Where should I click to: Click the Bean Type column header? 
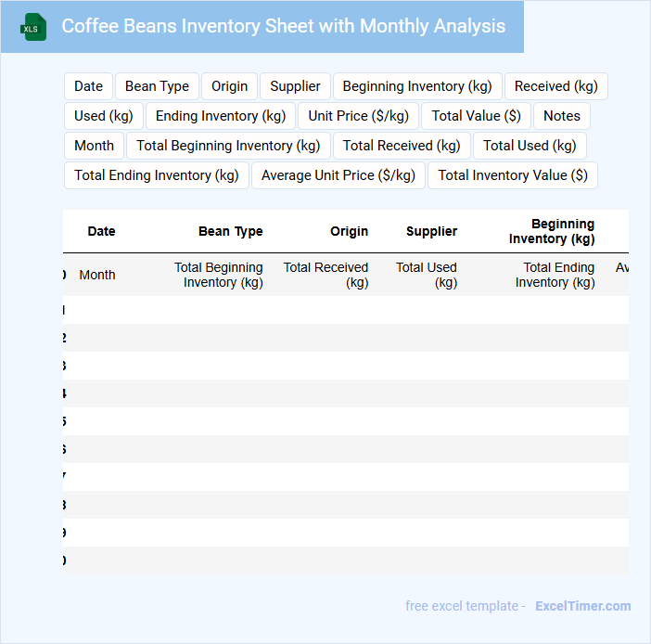[230, 231]
